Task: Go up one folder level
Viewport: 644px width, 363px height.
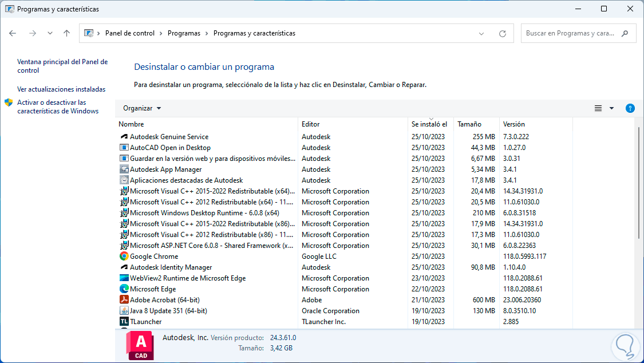Action: 66,33
